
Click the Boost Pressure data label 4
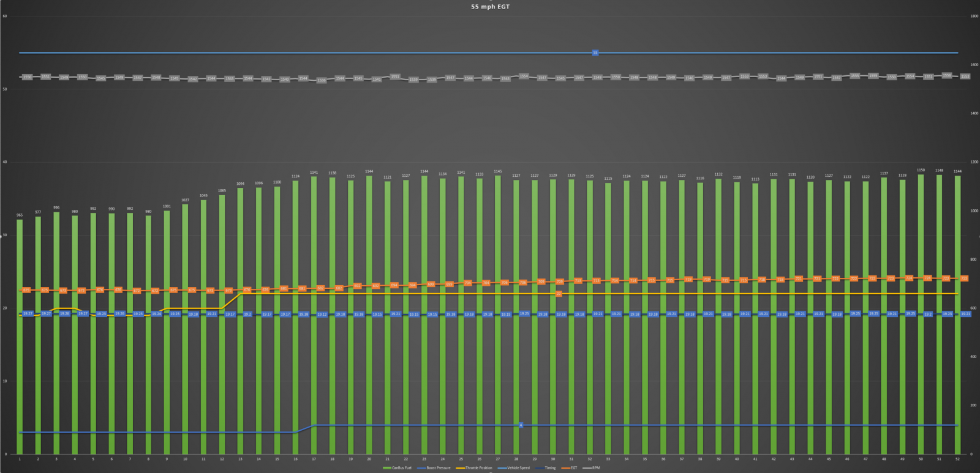pyautogui.click(x=521, y=425)
